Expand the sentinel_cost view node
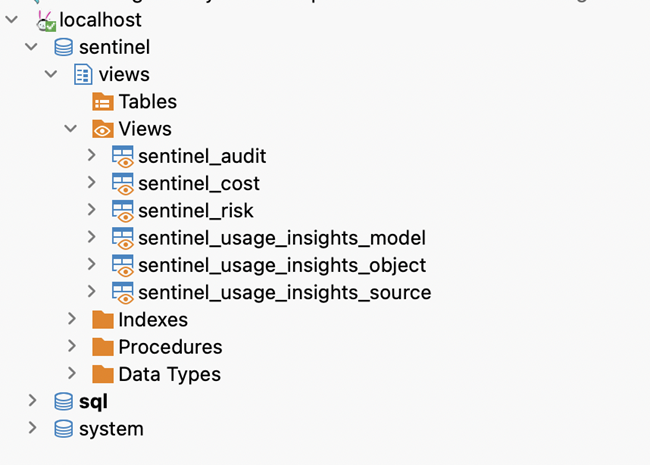This screenshot has width=650, height=465. (92, 183)
